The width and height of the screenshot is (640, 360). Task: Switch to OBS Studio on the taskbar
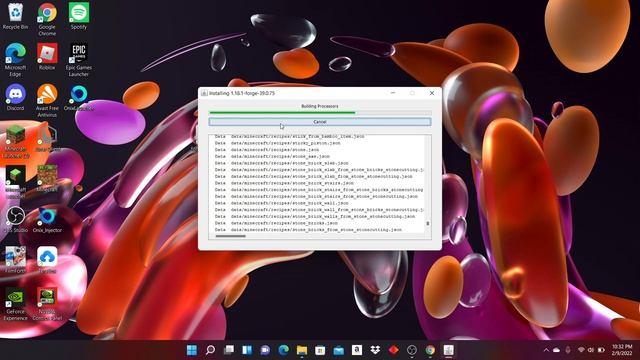pyautogui.click(x=412, y=350)
